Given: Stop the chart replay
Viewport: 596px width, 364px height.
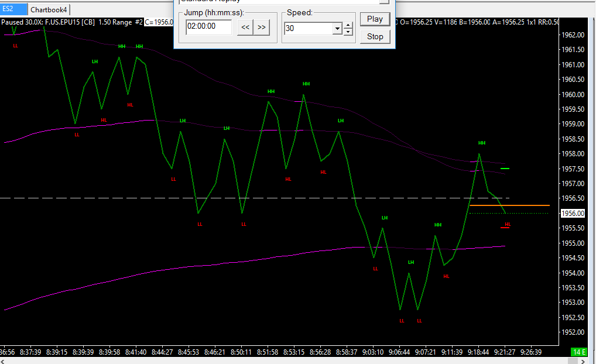Looking at the screenshot, I should pos(375,36).
